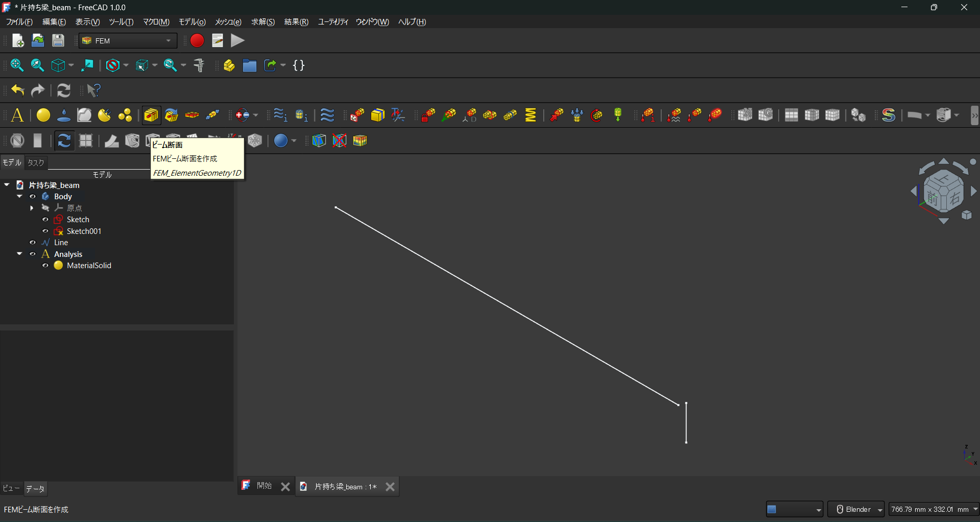Switch to the タスク (Tasks) tab
The image size is (980, 522).
36,162
